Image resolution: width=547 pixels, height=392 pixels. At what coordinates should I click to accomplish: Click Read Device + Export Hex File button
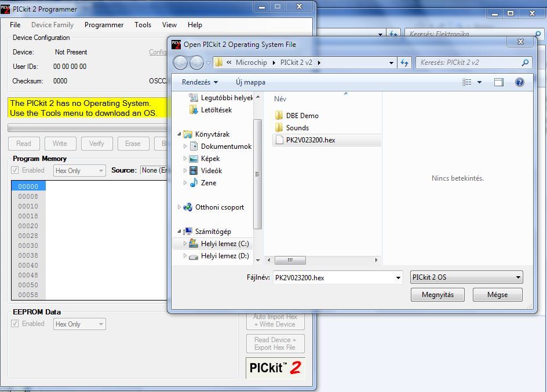275,343
